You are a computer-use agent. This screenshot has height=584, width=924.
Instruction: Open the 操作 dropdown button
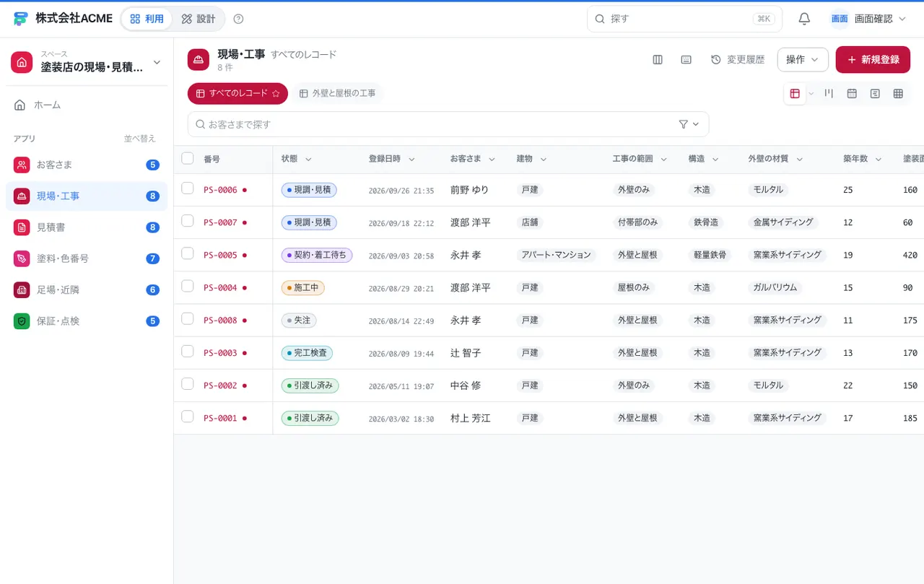click(x=803, y=60)
